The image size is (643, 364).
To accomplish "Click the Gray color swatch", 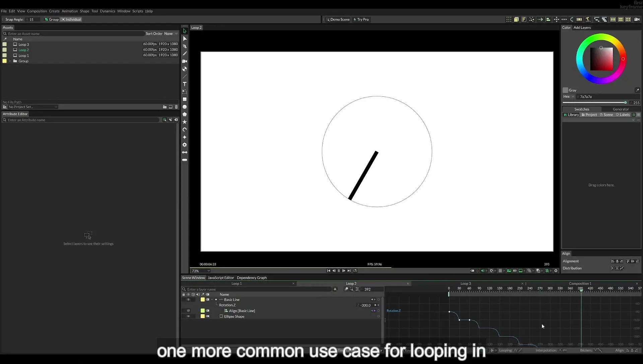I will (565, 90).
